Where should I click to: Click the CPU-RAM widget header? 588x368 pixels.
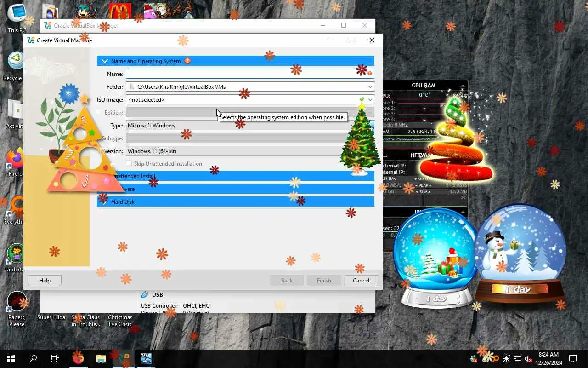click(x=424, y=86)
